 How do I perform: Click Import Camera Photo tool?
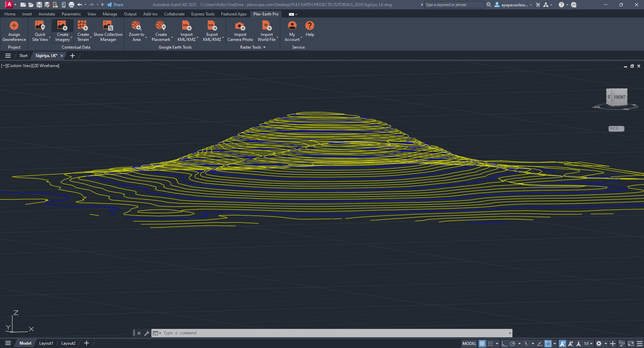point(240,31)
